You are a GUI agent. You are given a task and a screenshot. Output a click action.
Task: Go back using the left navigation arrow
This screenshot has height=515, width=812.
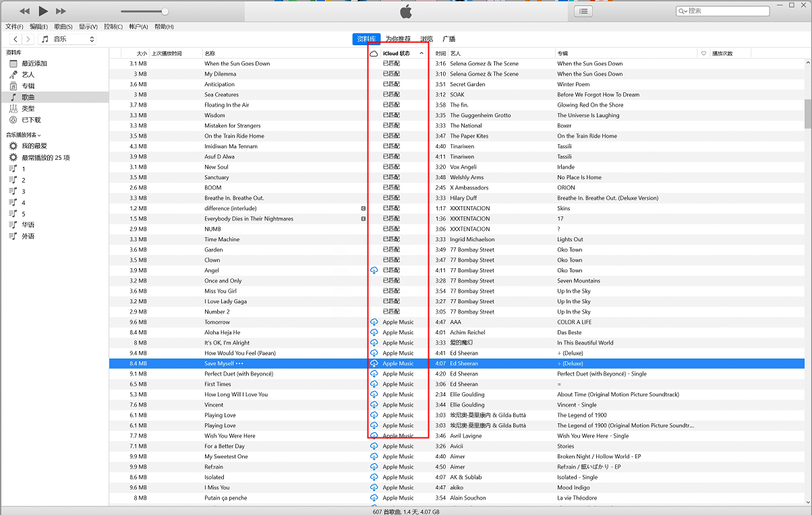point(16,39)
